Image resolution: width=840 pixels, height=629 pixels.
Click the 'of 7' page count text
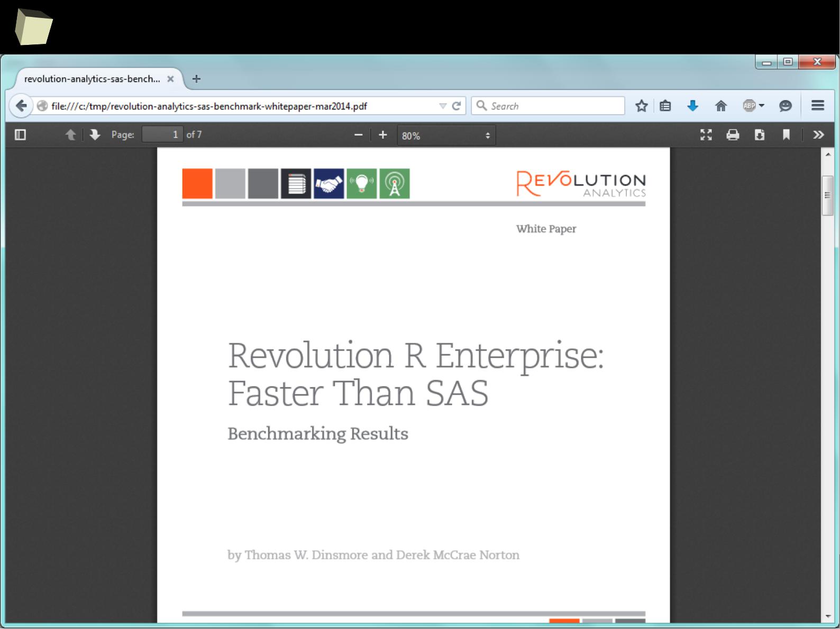pos(194,135)
